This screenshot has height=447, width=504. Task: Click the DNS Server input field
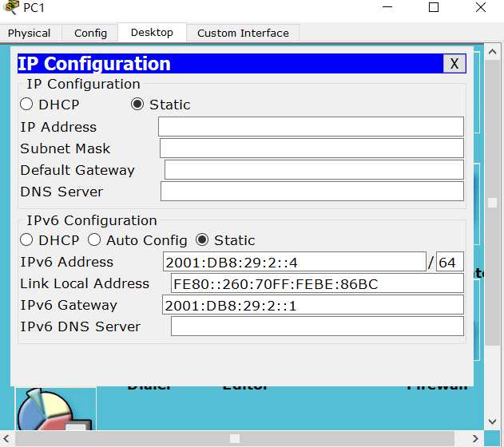click(x=312, y=191)
